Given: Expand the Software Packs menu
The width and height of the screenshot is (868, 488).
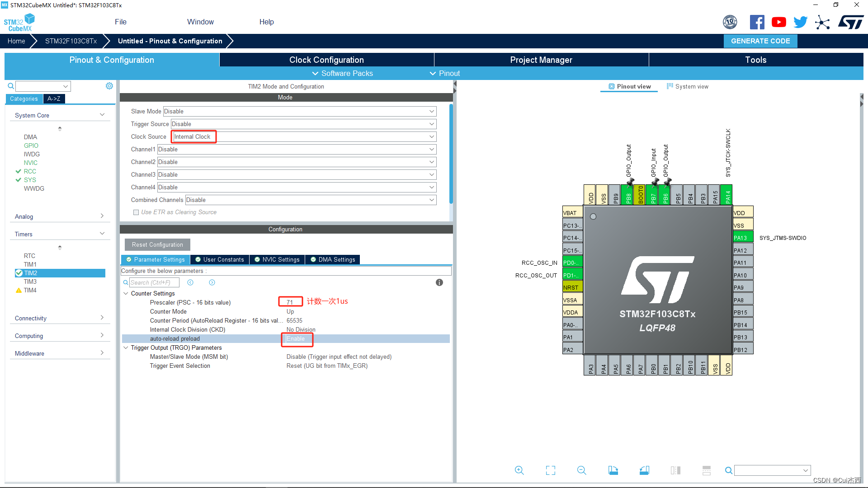Looking at the screenshot, I should point(342,73).
